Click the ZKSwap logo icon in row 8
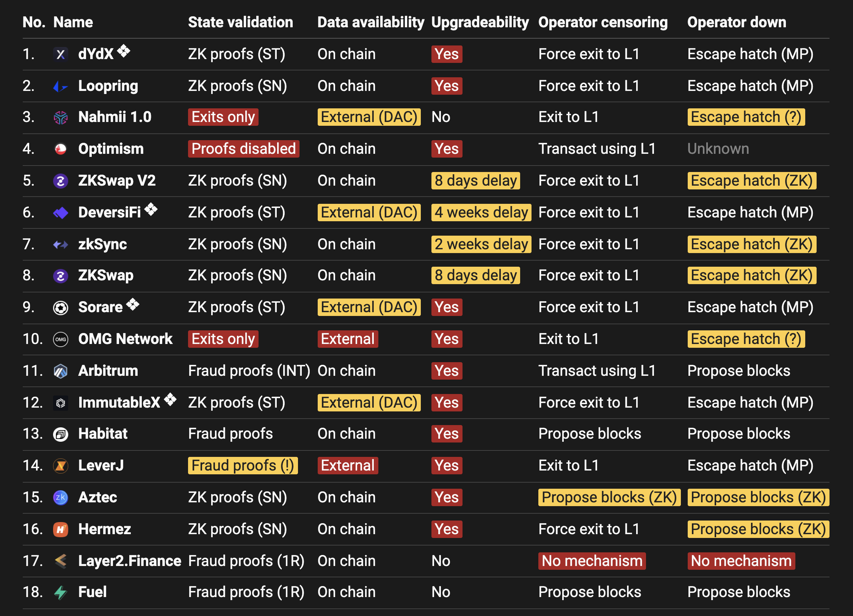 click(x=61, y=276)
